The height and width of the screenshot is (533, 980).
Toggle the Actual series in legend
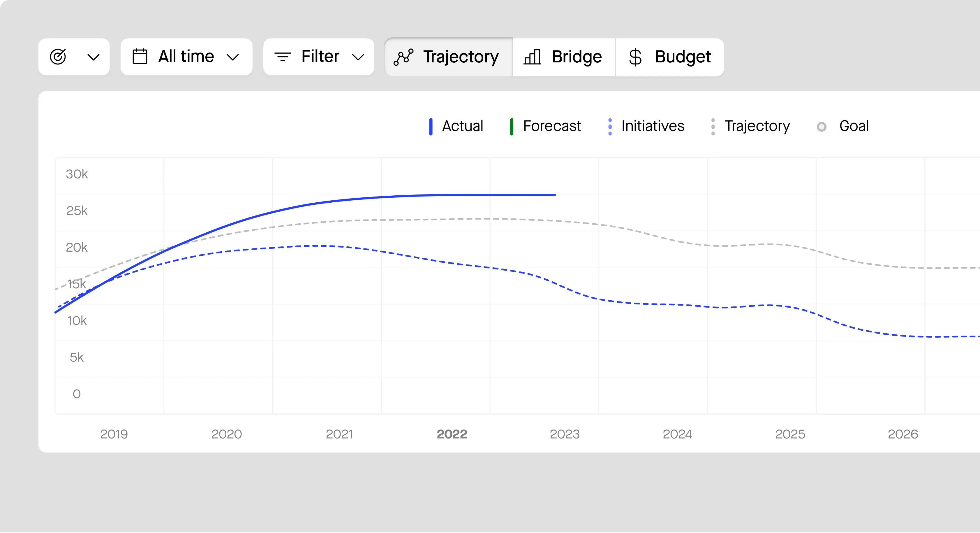coord(462,126)
